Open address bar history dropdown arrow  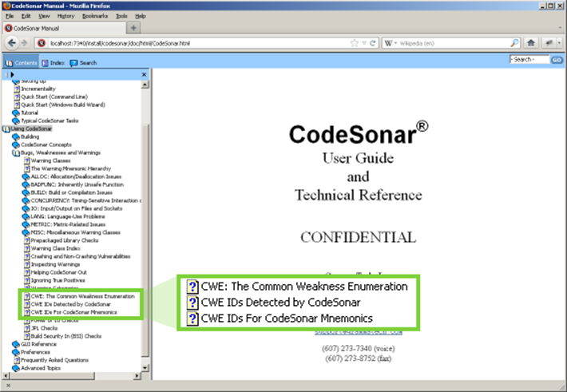click(364, 43)
